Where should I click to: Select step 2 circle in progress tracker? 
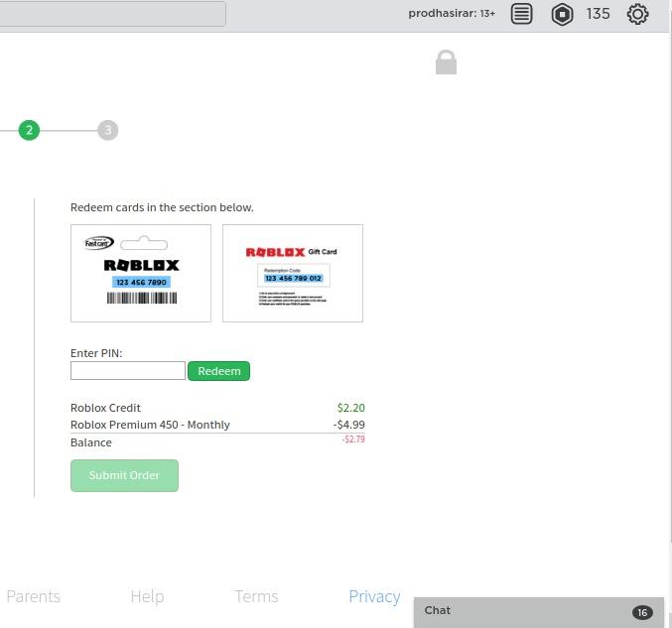point(29,130)
